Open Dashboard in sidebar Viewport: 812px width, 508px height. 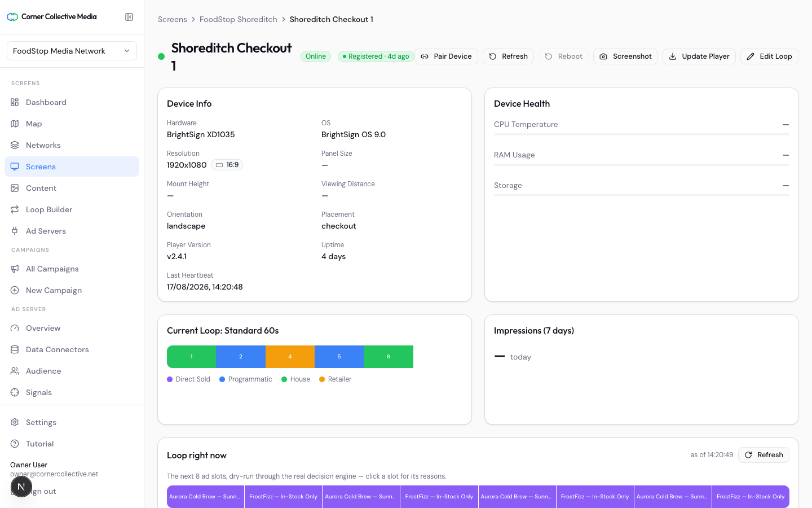72,102
